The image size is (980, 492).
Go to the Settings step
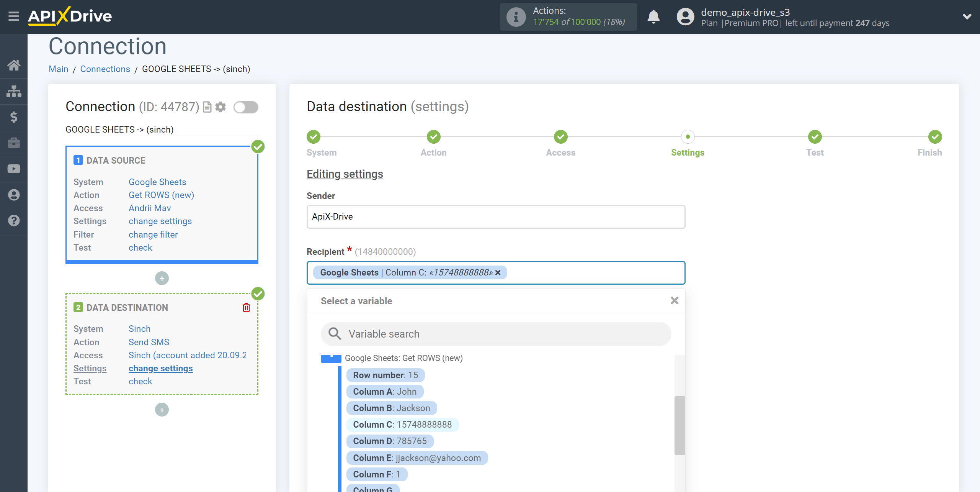[688, 137]
